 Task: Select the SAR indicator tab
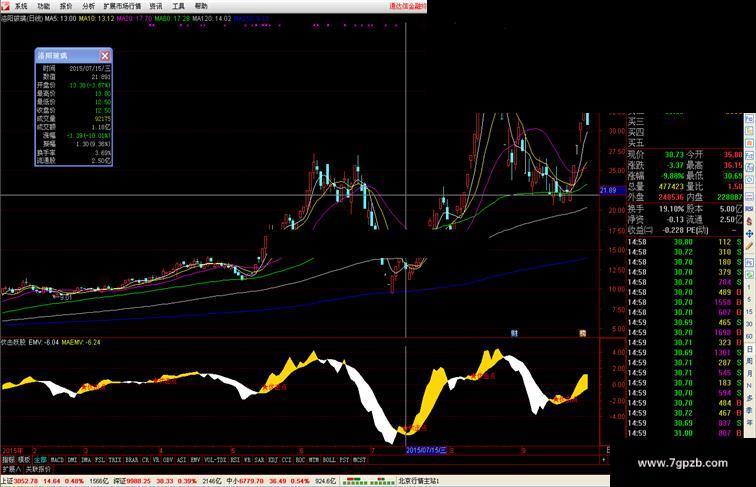259,460
